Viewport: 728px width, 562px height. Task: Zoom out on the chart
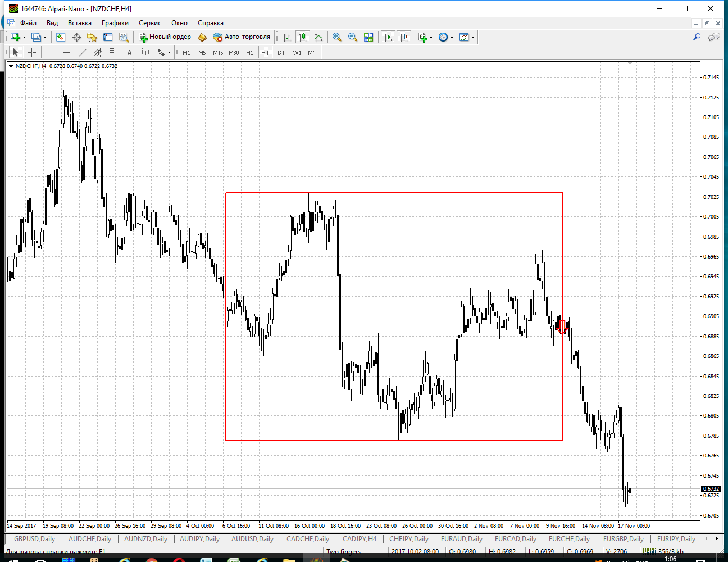[x=353, y=37]
